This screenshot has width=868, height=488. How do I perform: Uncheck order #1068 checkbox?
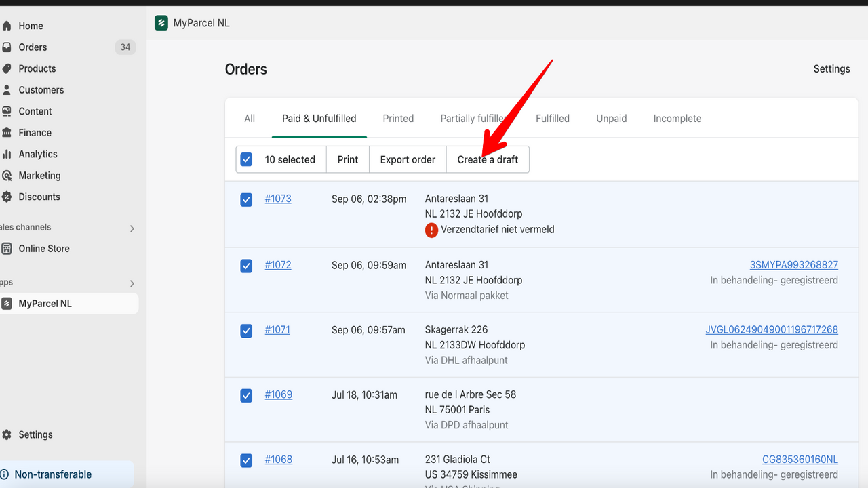(x=246, y=460)
